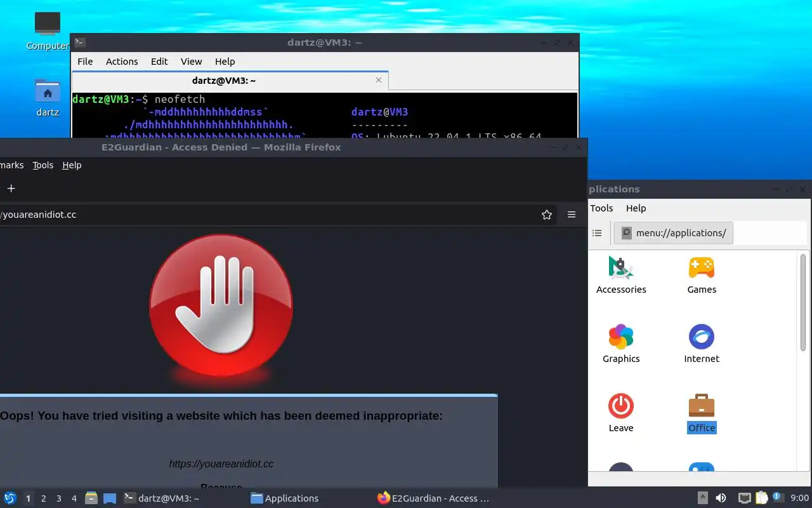This screenshot has width=812, height=508.
Task: Open the clipboard manager tray icon
Action: click(x=761, y=498)
